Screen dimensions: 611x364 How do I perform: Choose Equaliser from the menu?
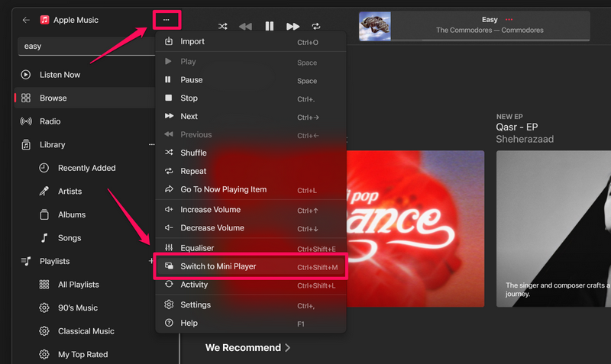tap(197, 248)
